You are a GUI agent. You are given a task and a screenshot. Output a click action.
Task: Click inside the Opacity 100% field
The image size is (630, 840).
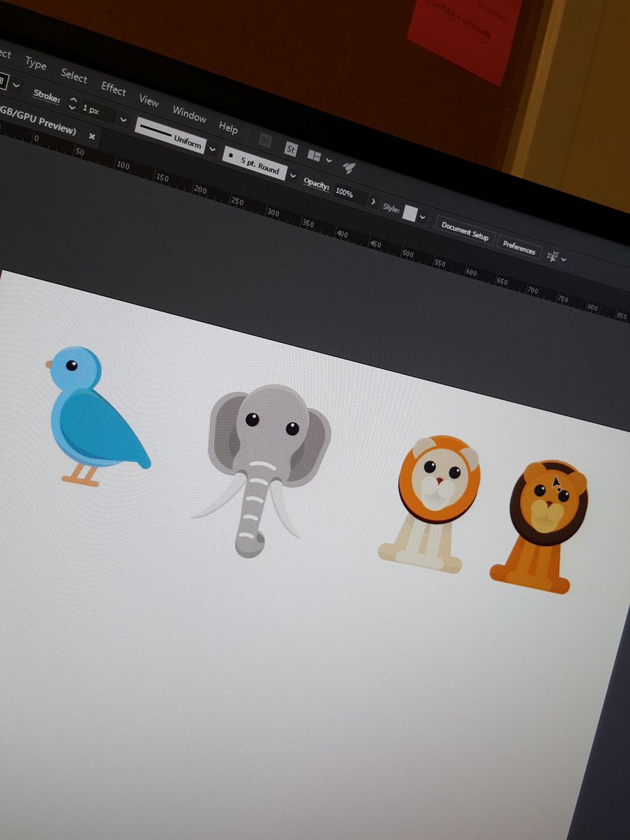click(346, 193)
